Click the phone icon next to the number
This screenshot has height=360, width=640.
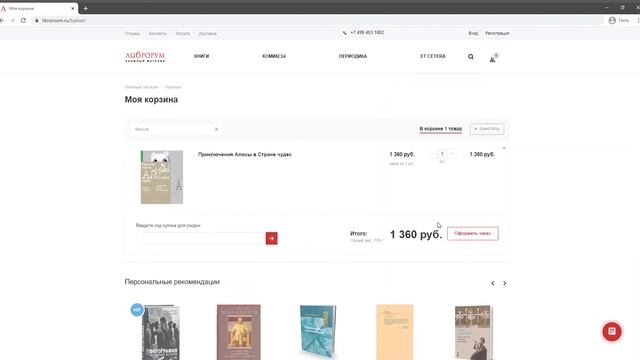[x=344, y=33]
